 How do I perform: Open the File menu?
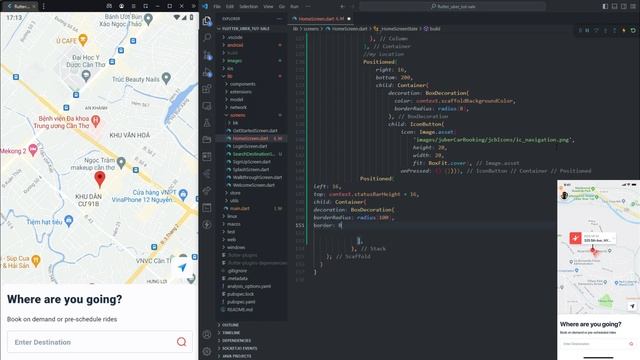217,6
